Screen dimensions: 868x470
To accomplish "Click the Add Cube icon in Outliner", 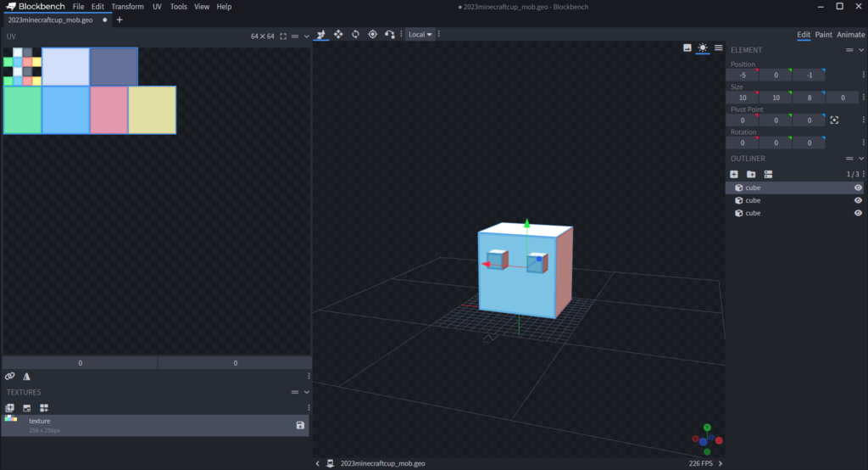I will pos(734,174).
